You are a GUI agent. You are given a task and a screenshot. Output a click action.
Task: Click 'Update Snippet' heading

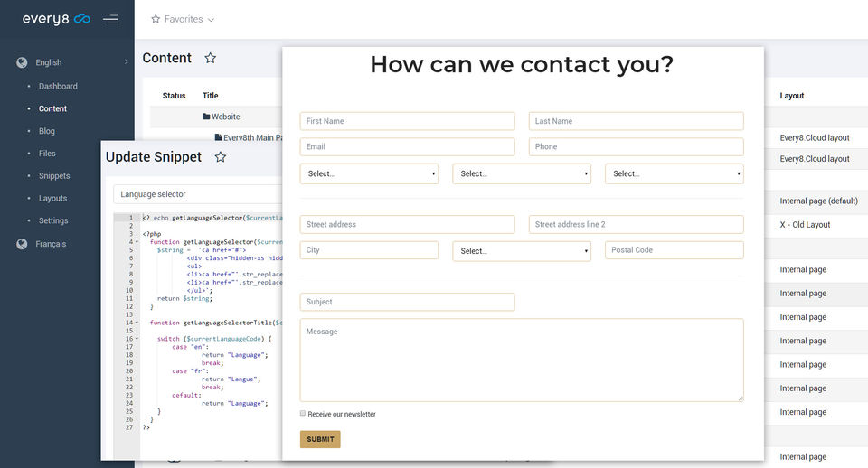click(x=154, y=157)
